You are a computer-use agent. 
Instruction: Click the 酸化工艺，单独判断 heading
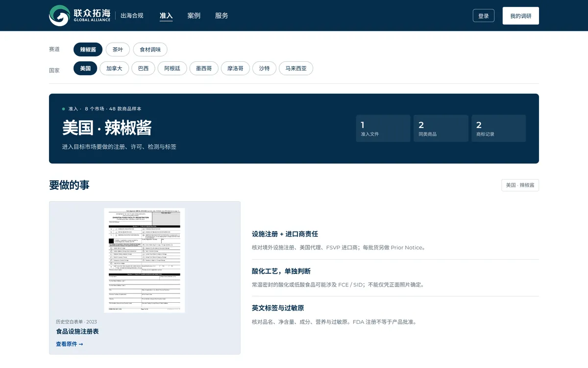[281, 271]
